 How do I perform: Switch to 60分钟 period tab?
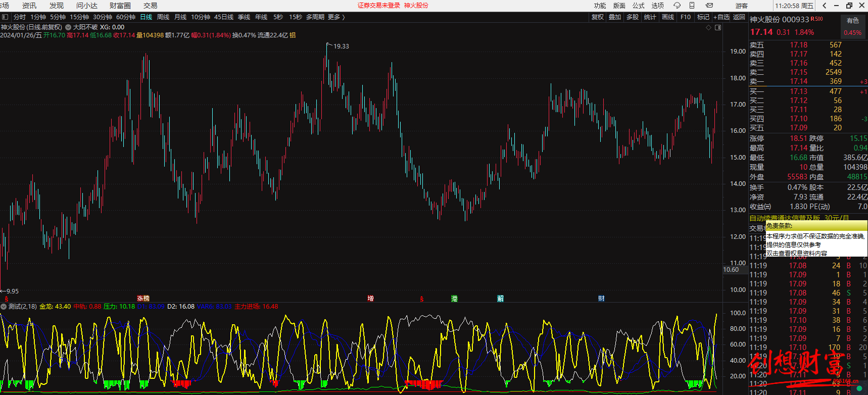pos(126,17)
